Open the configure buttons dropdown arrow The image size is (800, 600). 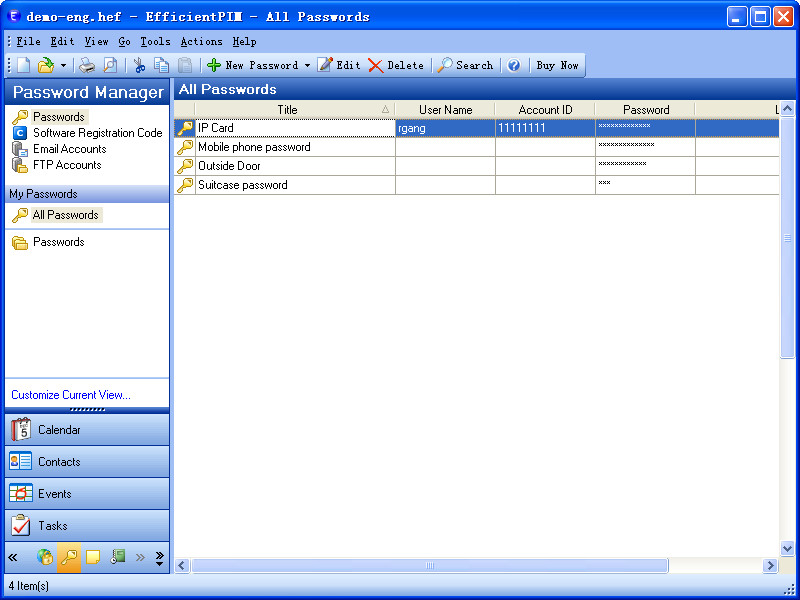coord(160,559)
